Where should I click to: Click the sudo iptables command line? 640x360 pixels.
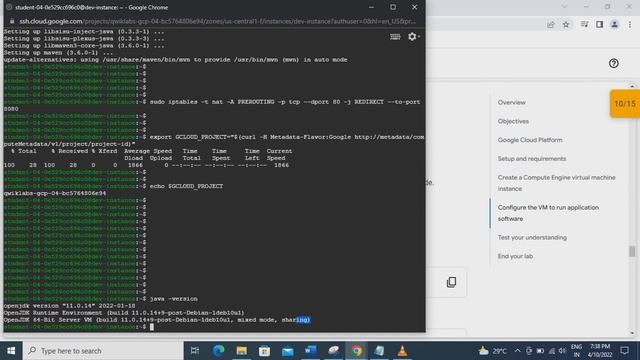click(285, 102)
